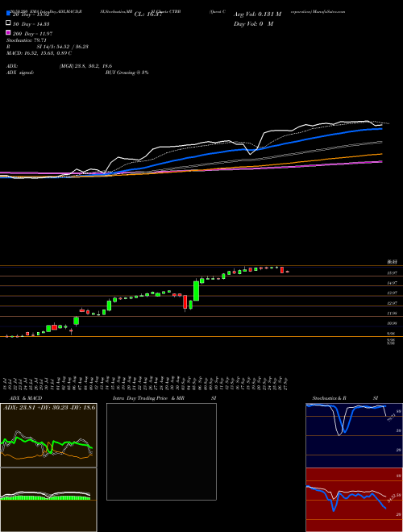Click the tall red candlestick before the big green candle
This screenshot has height=532, width=403.
(185, 302)
